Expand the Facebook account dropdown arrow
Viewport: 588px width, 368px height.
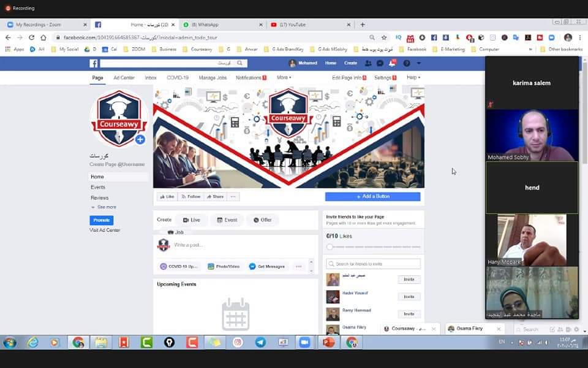(x=419, y=63)
